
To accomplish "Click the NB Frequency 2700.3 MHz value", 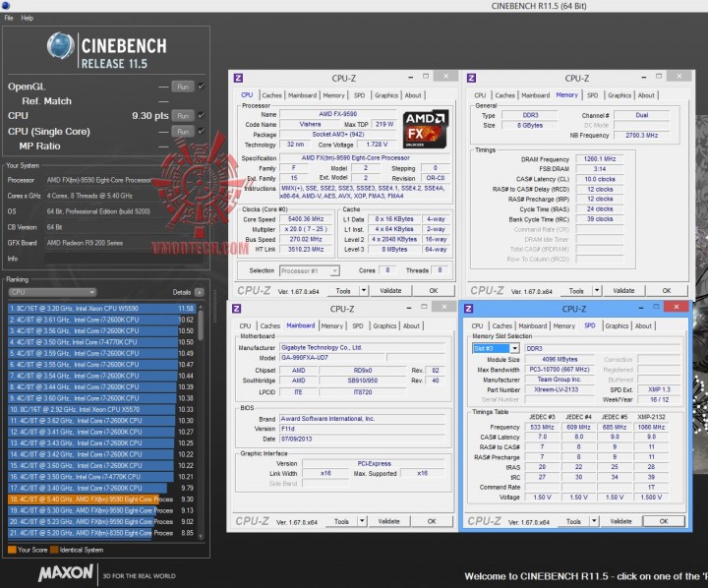I will pyautogui.click(x=641, y=135).
